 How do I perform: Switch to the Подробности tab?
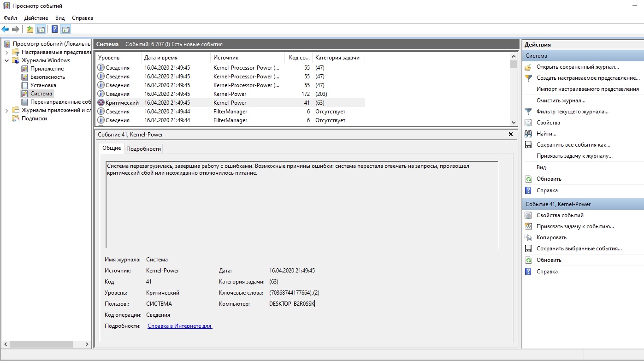click(x=143, y=148)
